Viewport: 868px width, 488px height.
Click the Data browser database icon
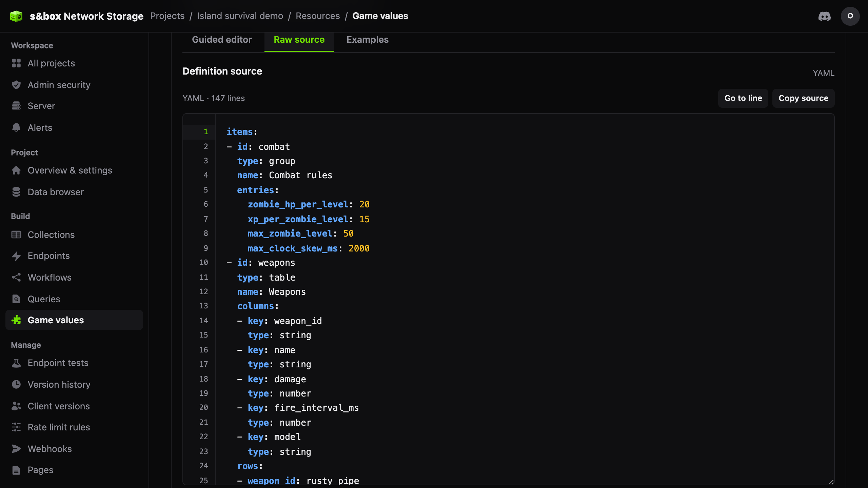tap(16, 192)
